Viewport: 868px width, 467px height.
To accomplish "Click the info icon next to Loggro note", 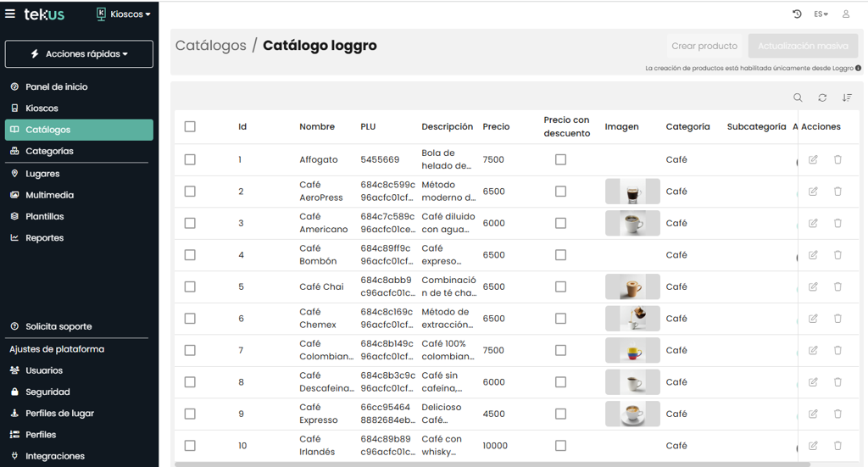I will tap(858, 68).
